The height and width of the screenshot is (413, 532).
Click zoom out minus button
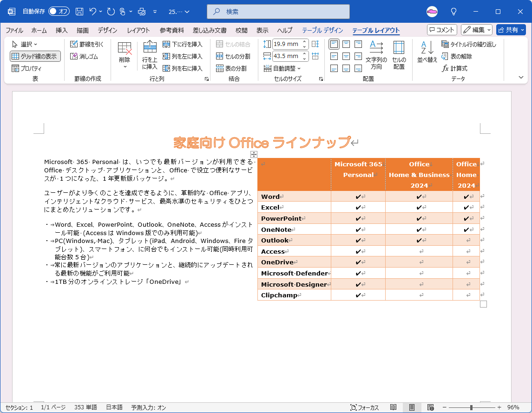click(x=445, y=407)
